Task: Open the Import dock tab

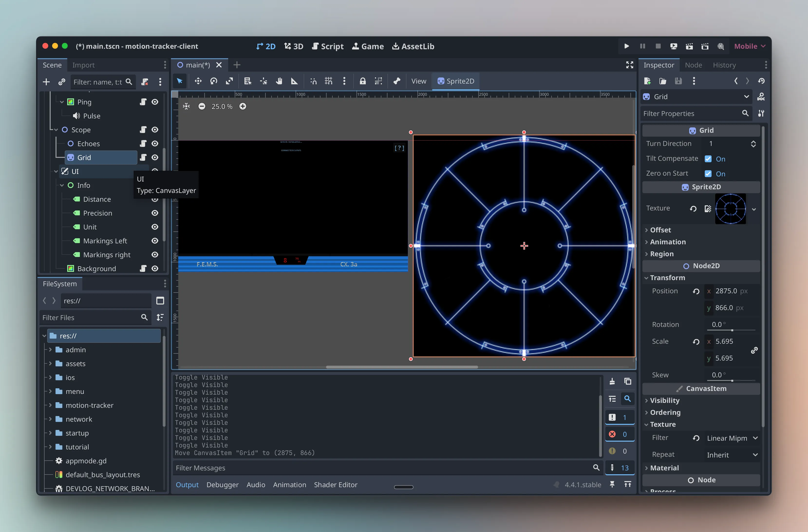Action: coord(83,65)
